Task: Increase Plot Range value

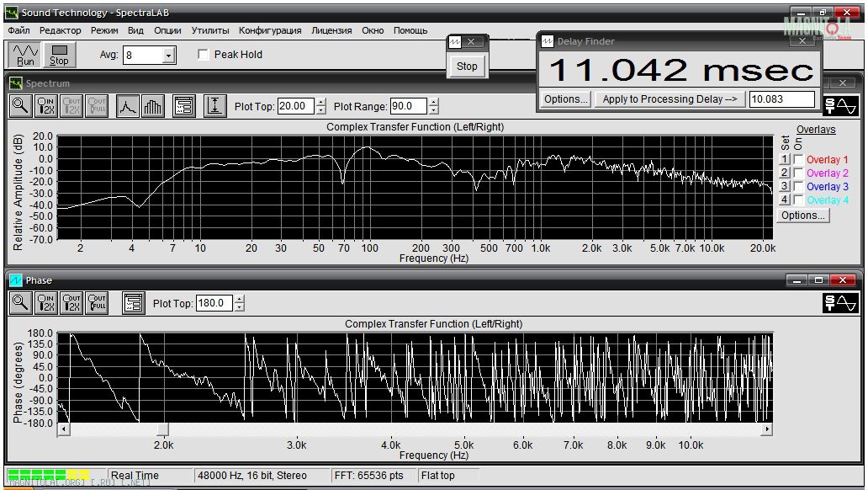Action: tap(433, 102)
